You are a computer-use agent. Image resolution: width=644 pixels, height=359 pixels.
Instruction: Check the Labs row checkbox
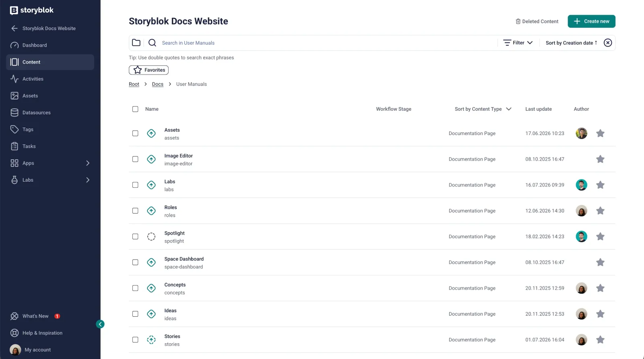click(x=135, y=185)
